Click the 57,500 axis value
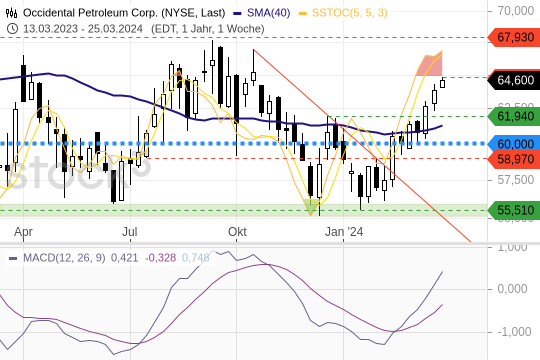 tap(516, 179)
